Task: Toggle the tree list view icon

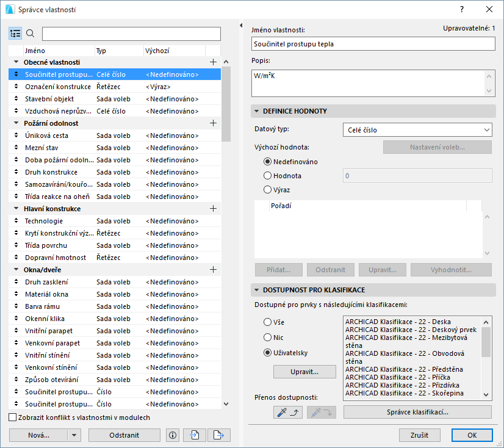Action: click(x=15, y=34)
